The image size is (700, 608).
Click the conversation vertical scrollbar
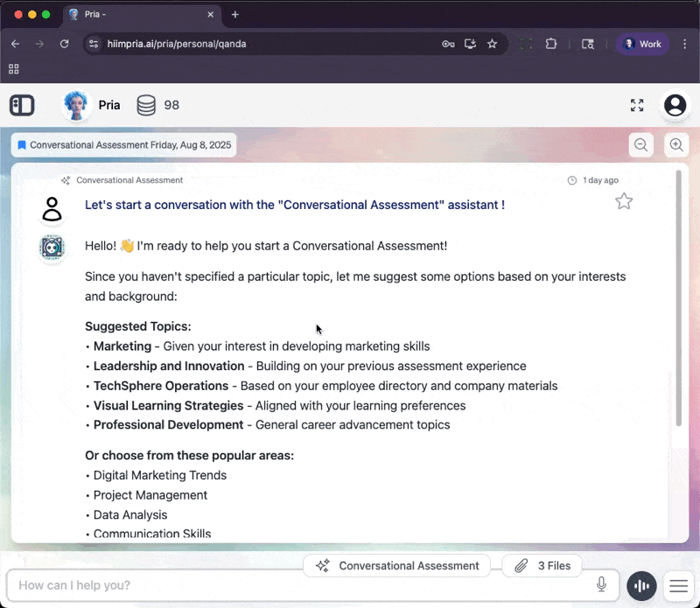coord(679,298)
